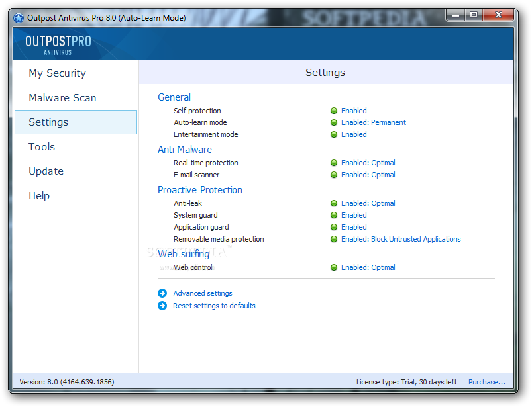Click the arrow icon beside Reset settings
532x407 pixels.
click(162, 306)
